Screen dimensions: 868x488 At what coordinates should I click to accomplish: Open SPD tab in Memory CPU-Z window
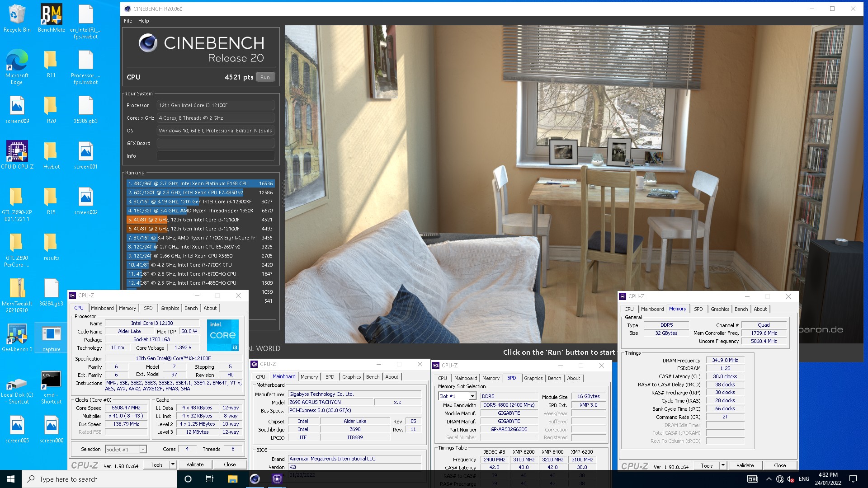[x=698, y=309]
